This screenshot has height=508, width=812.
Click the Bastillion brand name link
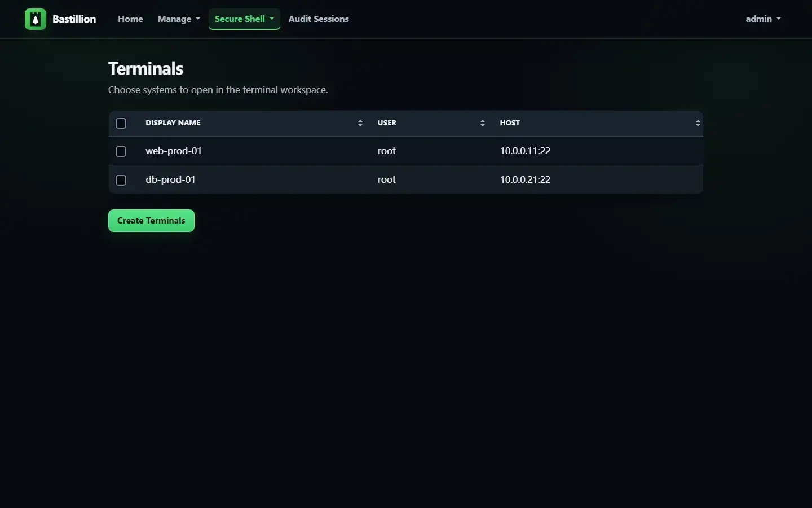(74, 19)
